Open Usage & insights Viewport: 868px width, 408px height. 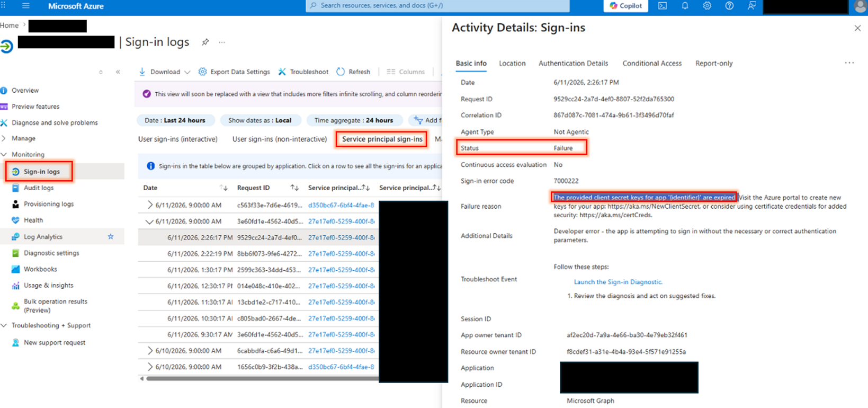pos(49,286)
